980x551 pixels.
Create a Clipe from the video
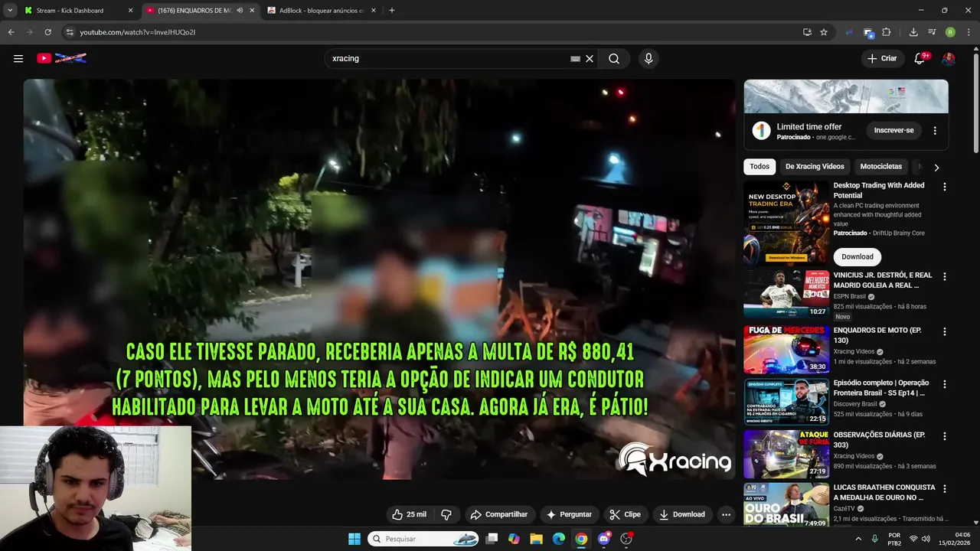tap(625, 514)
